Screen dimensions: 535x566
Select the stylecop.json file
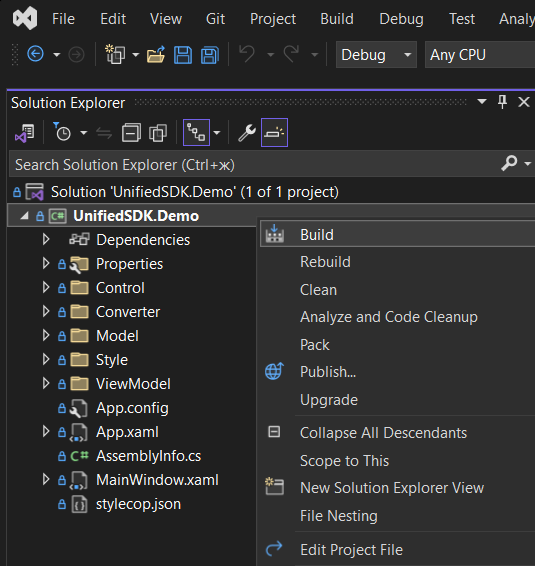pyautogui.click(x=138, y=504)
